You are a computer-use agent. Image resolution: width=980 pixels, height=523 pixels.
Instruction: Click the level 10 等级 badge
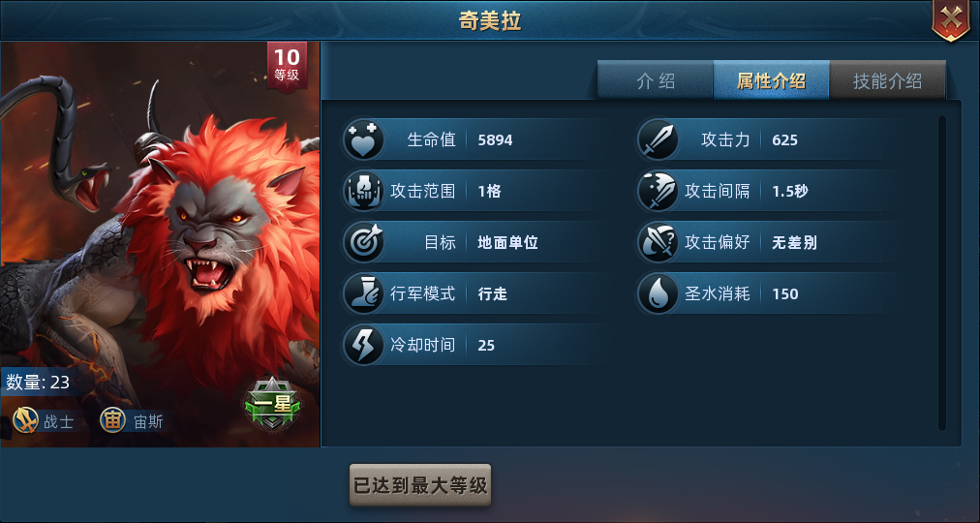coord(287,65)
